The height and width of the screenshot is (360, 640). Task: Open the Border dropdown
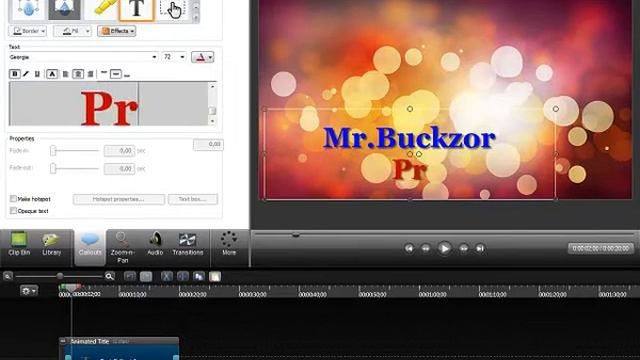[x=27, y=31]
